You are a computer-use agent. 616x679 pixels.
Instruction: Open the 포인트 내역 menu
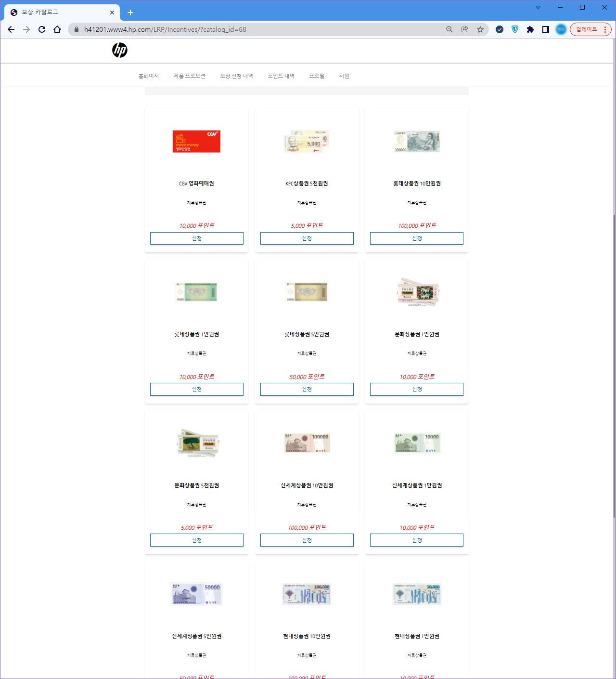click(281, 76)
